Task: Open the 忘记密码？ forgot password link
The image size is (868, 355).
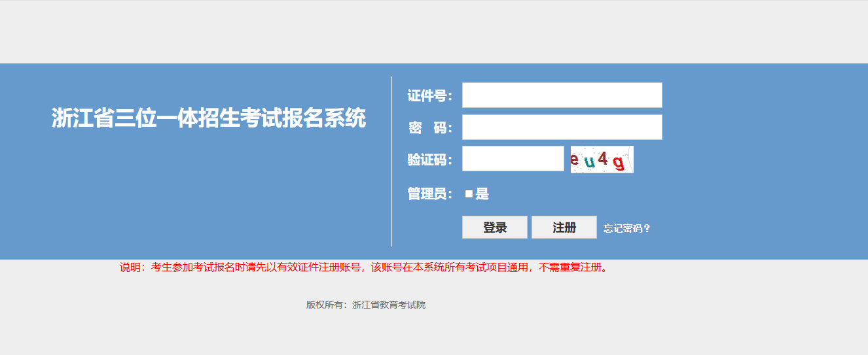Action: click(x=626, y=228)
